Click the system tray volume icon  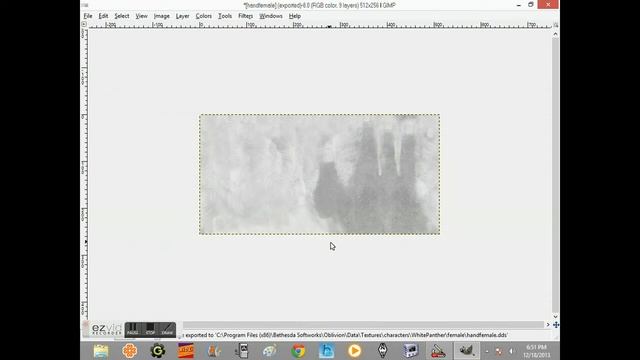pyautogui.click(x=511, y=351)
